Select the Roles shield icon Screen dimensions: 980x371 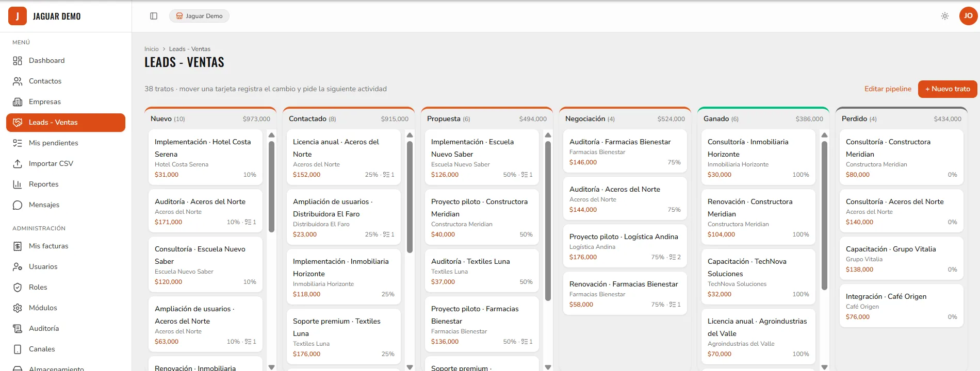(x=18, y=288)
